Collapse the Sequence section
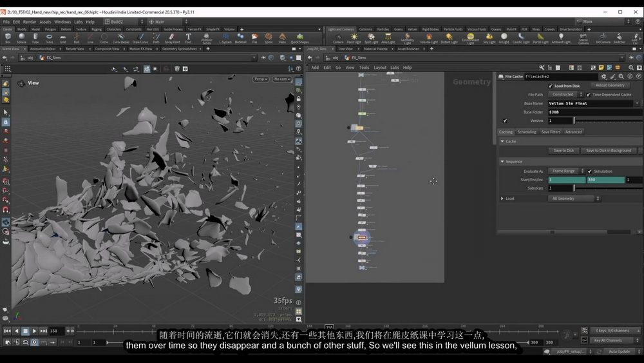The width and height of the screenshot is (644, 363). [502, 162]
